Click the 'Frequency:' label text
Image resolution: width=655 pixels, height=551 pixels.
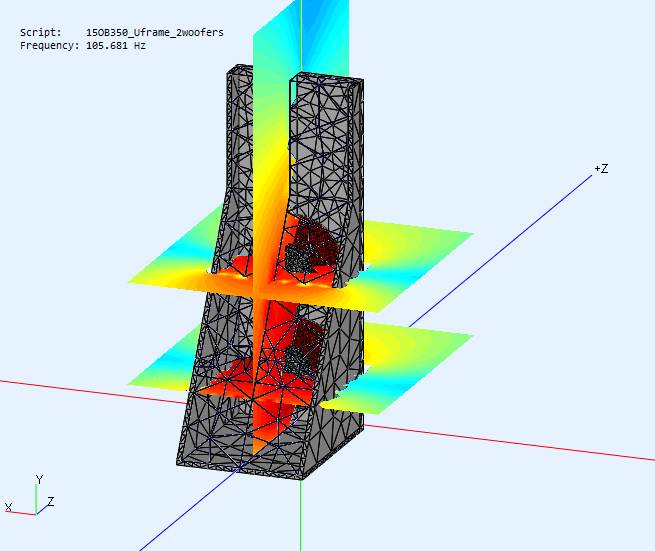tap(49, 46)
